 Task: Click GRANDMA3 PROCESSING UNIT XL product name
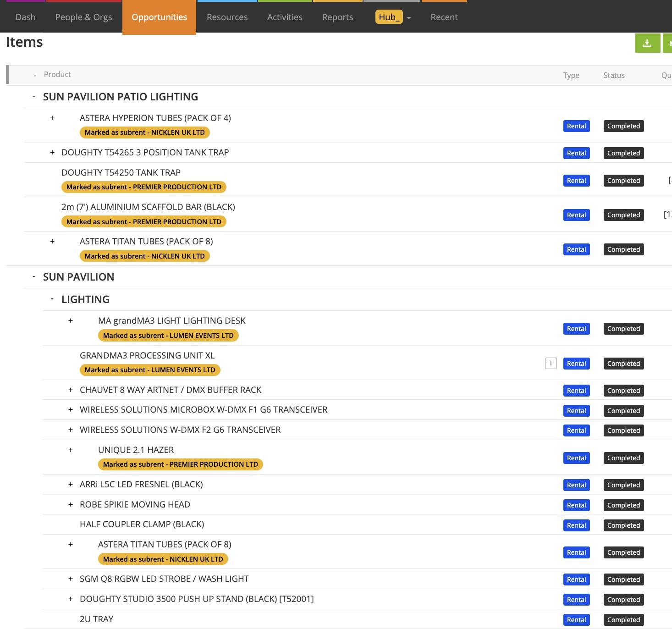click(147, 355)
